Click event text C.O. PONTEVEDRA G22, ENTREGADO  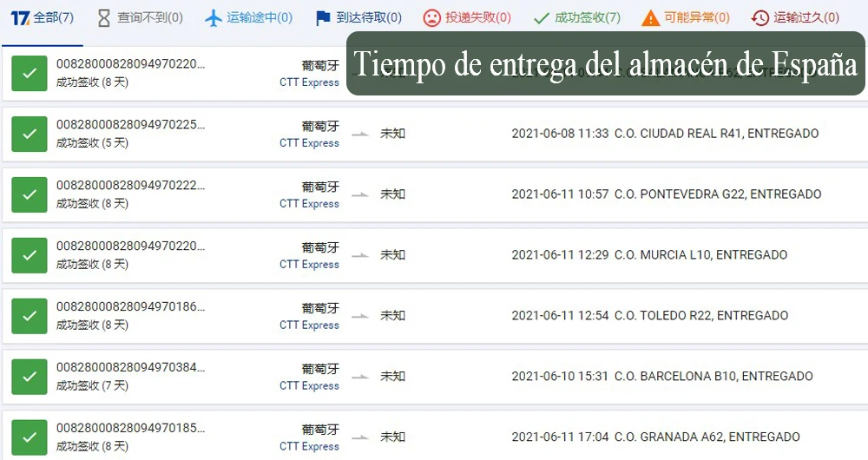tap(718, 194)
